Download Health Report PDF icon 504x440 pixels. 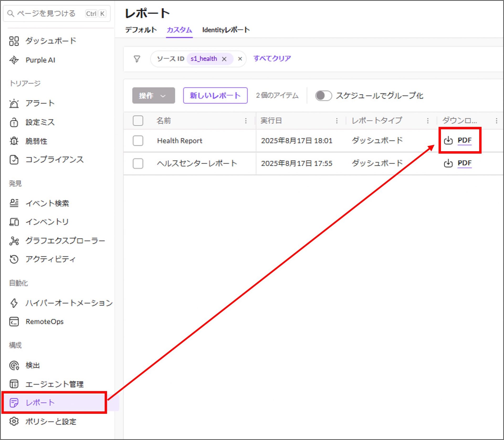[x=448, y=140]
